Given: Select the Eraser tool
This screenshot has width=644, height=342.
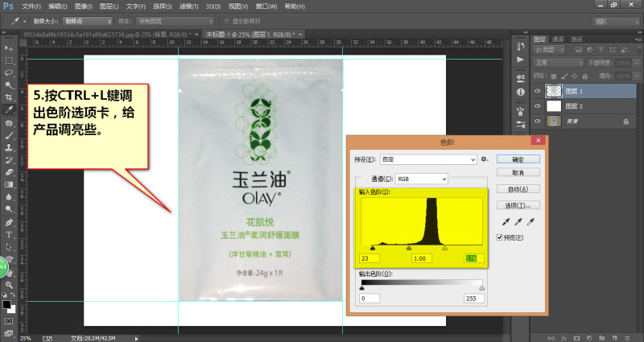Looking at the screenshot, I should pyautogui.click(x=9, y=172).
